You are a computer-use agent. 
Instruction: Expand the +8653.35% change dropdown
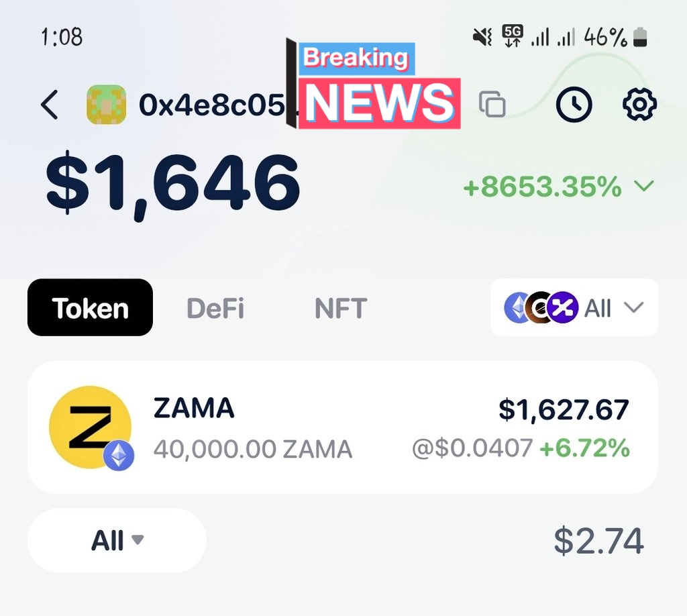point(644,187)
